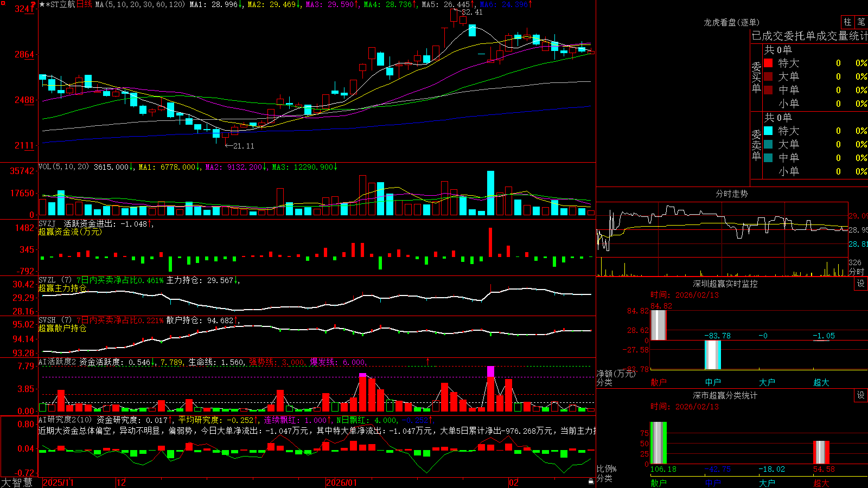The image size is (868, 488).
Task: Select teal 大单 swatch in 委卖单 legend
Action: click(768, 144)
